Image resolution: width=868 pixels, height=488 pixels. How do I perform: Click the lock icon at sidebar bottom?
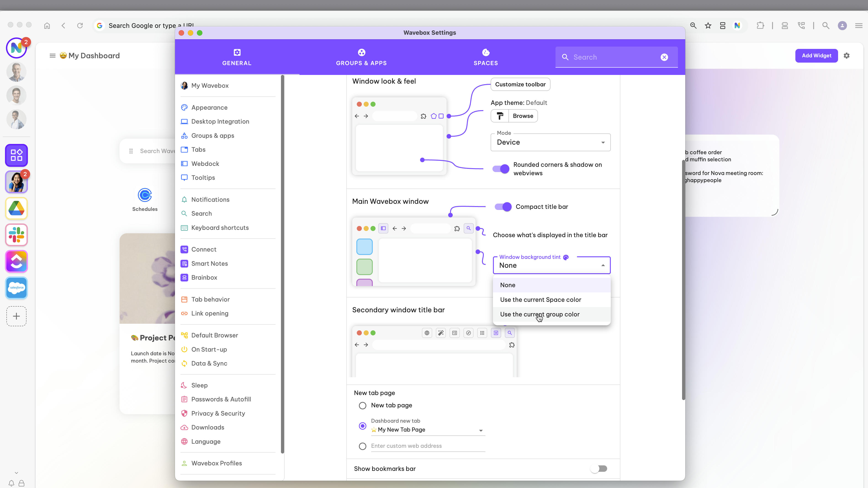[x=21, y=483]
